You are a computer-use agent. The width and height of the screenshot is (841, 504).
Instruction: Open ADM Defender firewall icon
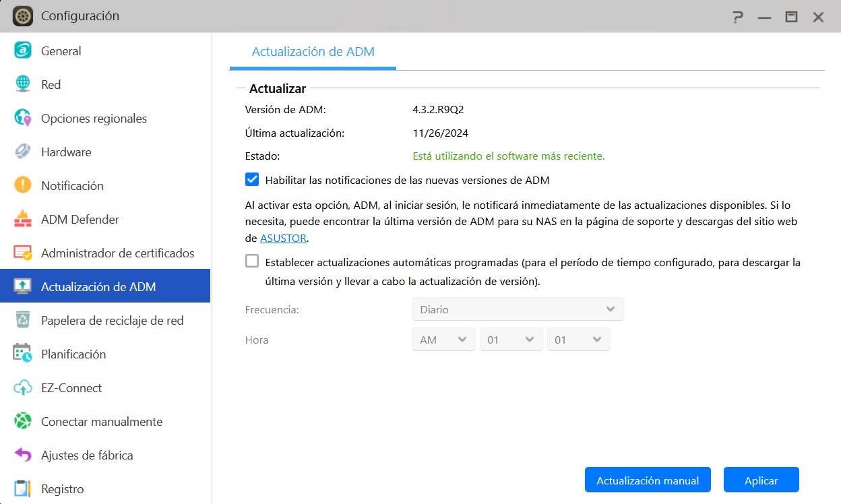click(x=23, y=219)
